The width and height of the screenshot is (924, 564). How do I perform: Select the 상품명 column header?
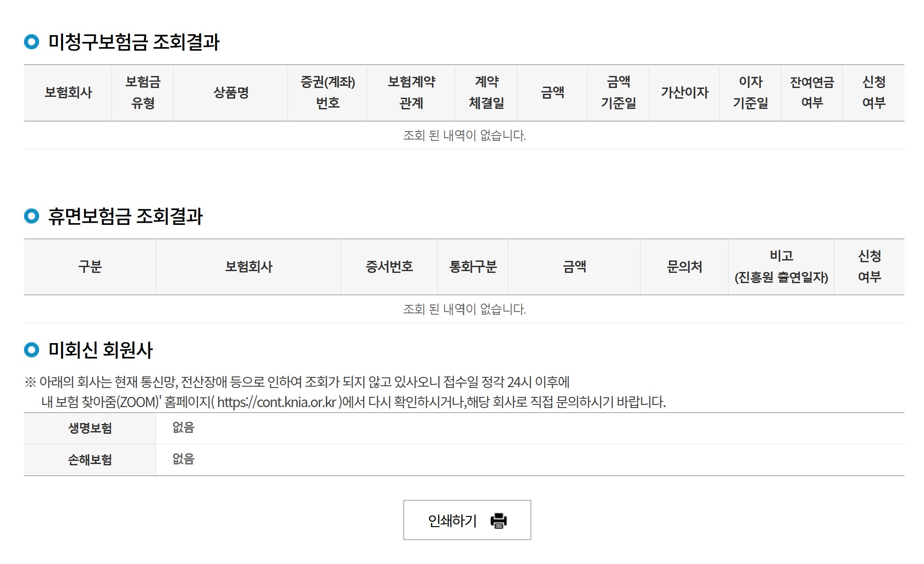[x=231, y=92]
